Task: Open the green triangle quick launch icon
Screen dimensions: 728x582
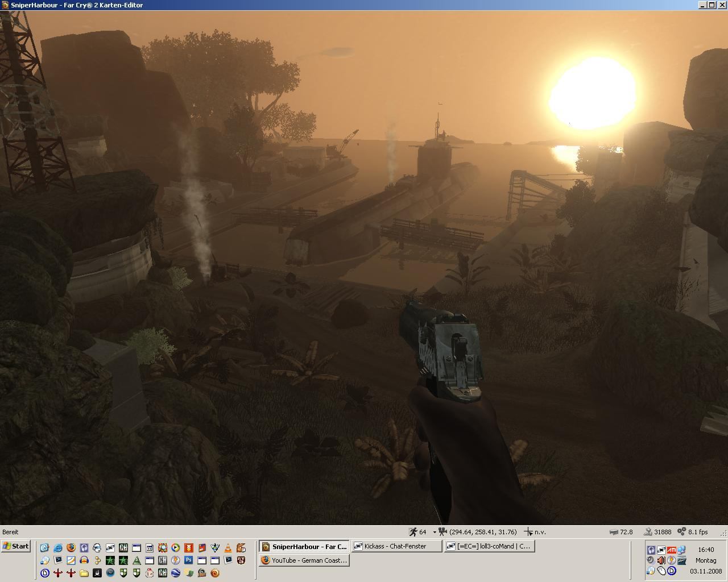Action: tap(136, 560)
